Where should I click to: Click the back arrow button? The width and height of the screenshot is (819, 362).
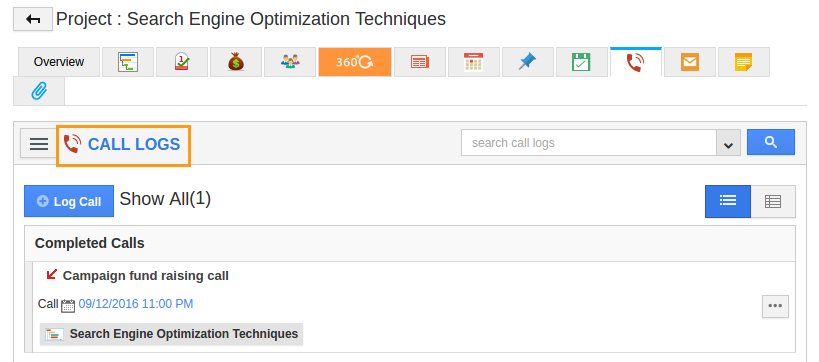(x=33, y=19)
